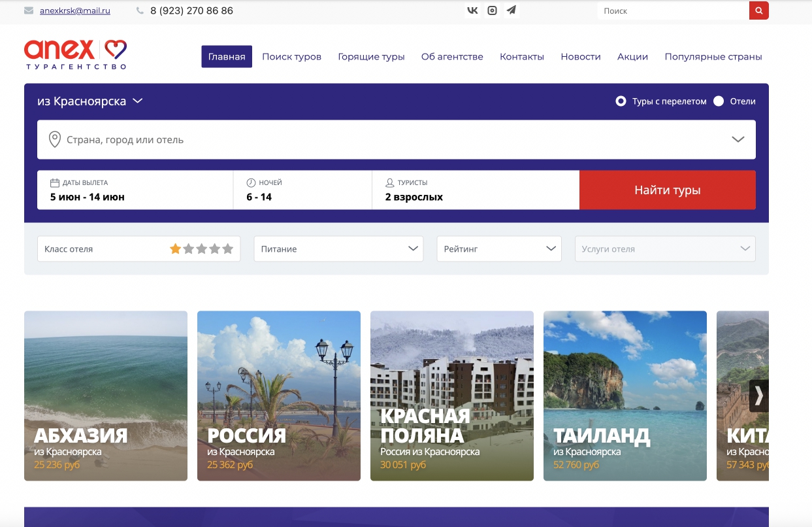The height and width of the screenshot is (527, 812).
Task: Open the Telegram paper plane icon
Action: pyautogui.click(x=511, y=10)
